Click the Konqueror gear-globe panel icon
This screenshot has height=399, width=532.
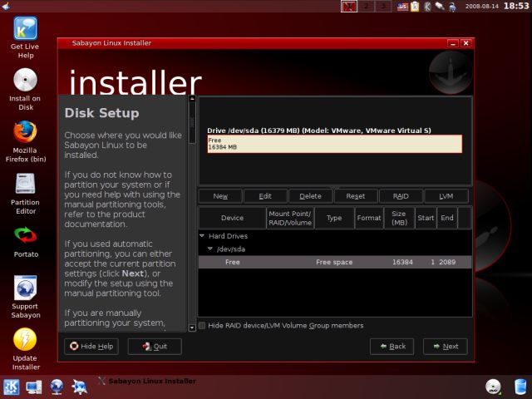tap(80, 387)
